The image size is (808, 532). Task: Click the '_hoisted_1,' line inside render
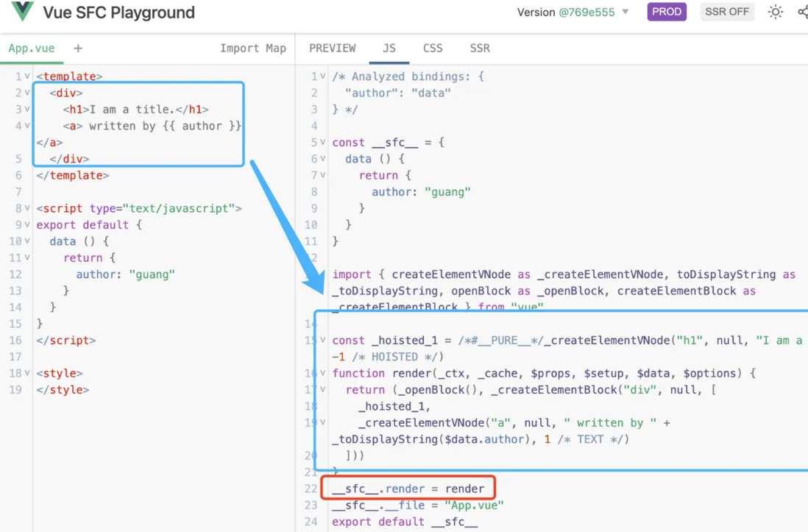(x=394, y=406)
